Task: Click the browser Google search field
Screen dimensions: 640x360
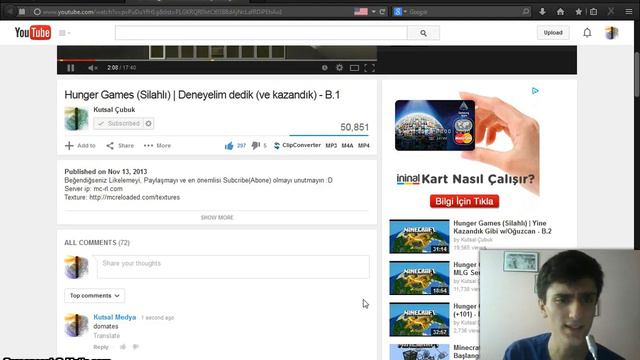Action: [x=465, y=12]
